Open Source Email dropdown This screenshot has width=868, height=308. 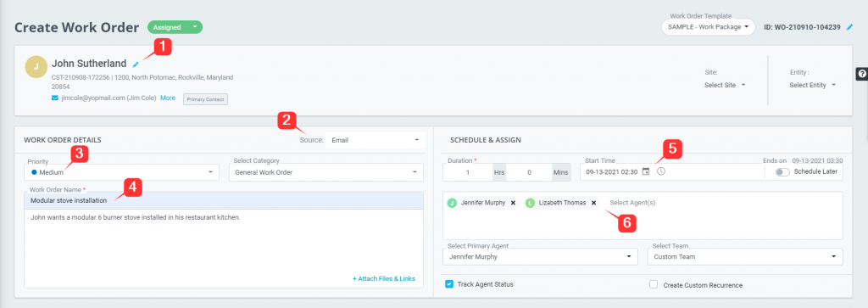coord(375,140)
